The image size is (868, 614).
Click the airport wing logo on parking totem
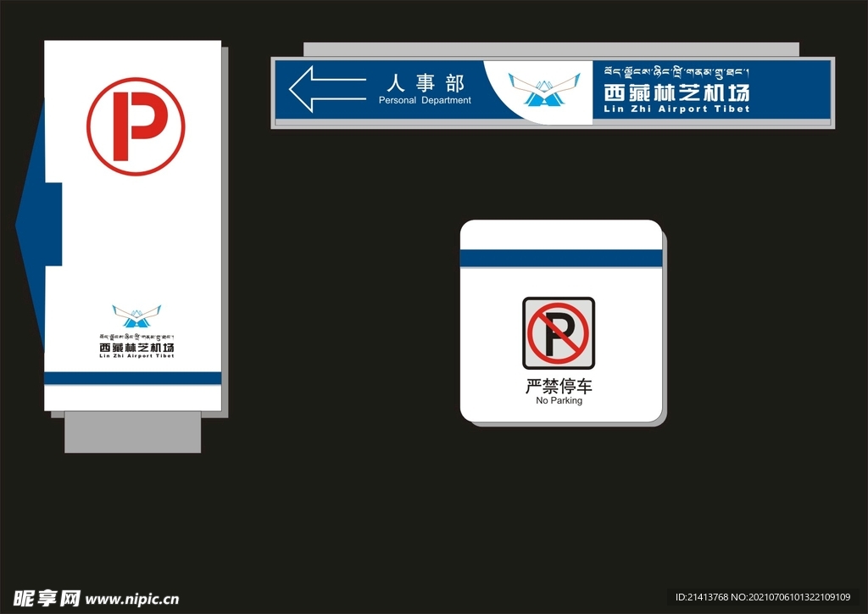point(136,316)
